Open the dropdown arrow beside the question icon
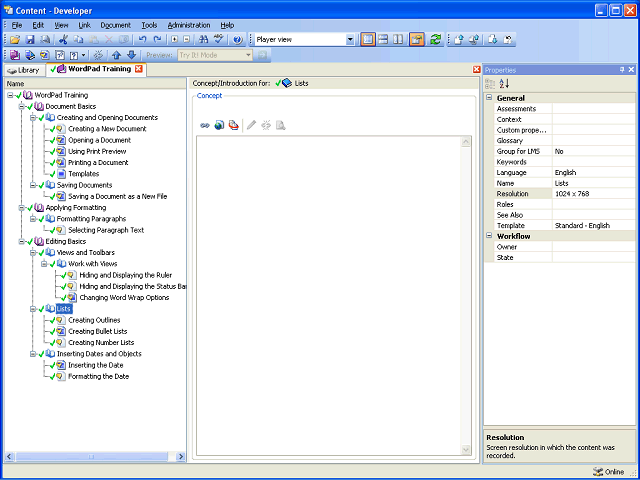Screen dimensions: 640x480 [84, 55]
